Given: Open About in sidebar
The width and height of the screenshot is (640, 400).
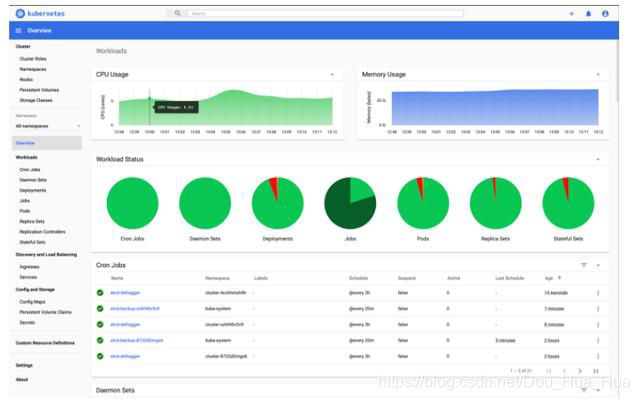Looking at the screenshot, I should click(22, 380).
